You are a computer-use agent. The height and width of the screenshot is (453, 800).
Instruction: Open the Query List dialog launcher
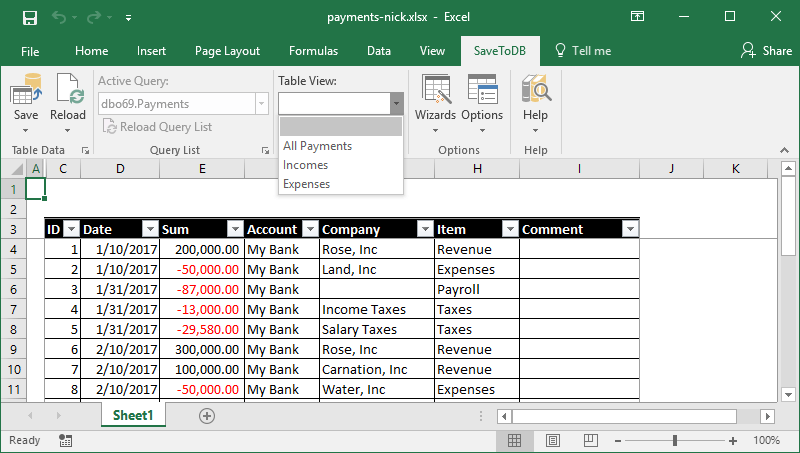265,150
